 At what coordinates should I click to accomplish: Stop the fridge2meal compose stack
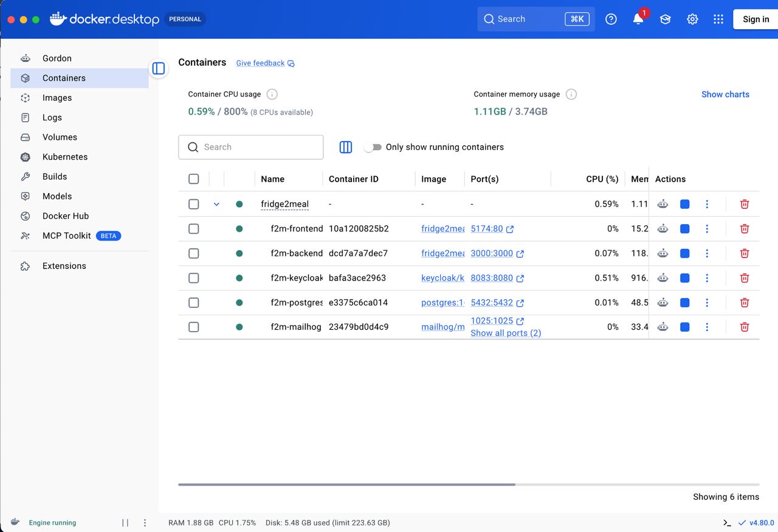click(x=685, y=204)
